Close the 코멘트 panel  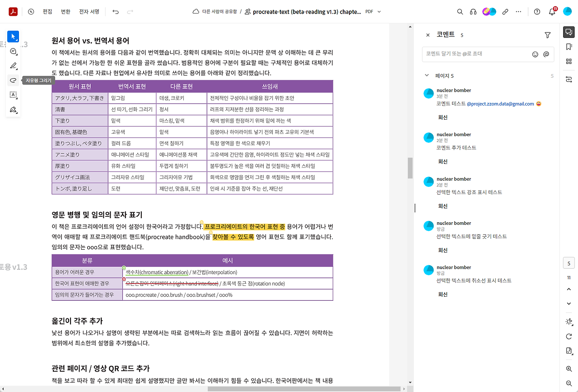point(428,35)
